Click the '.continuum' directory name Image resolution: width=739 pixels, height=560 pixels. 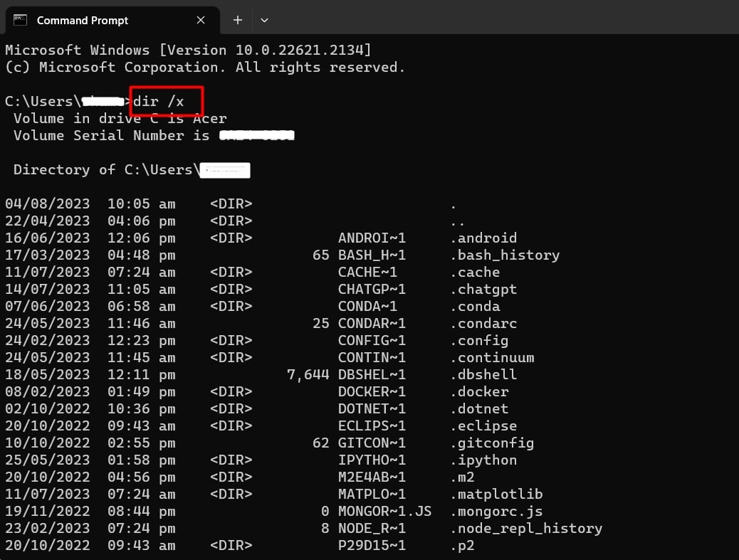click(x=492, y=357)
